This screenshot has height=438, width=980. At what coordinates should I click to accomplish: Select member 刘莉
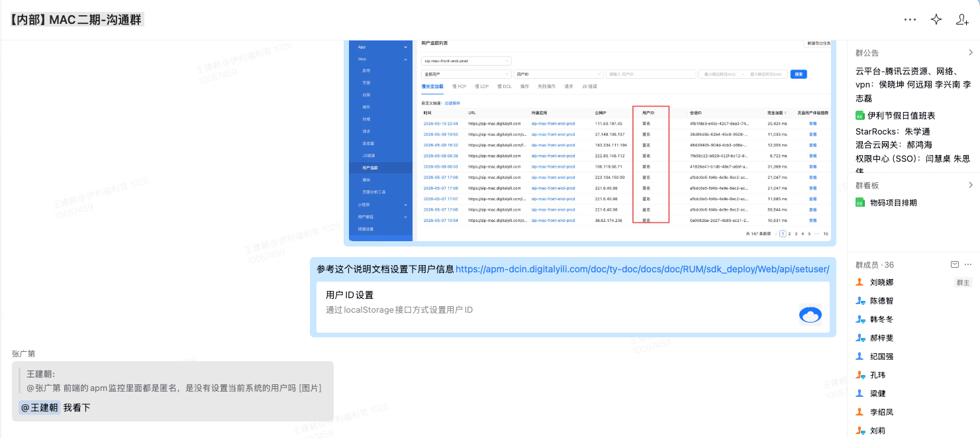tap(877, 431)
